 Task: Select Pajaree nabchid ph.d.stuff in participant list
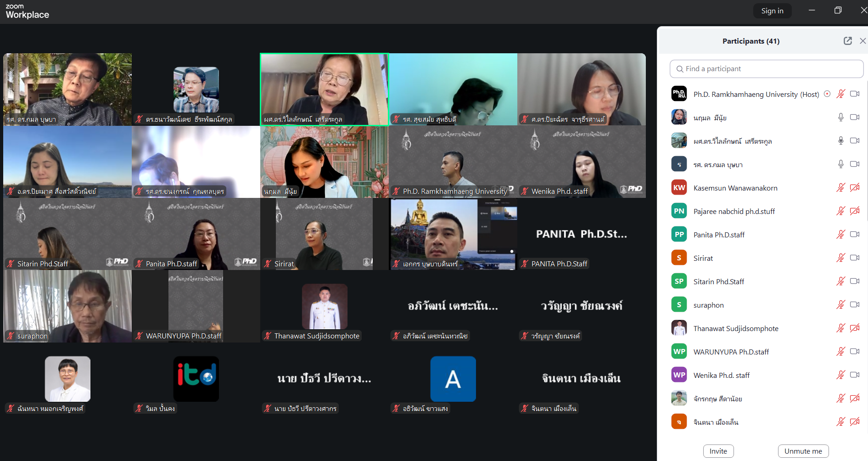click(734, 211)
